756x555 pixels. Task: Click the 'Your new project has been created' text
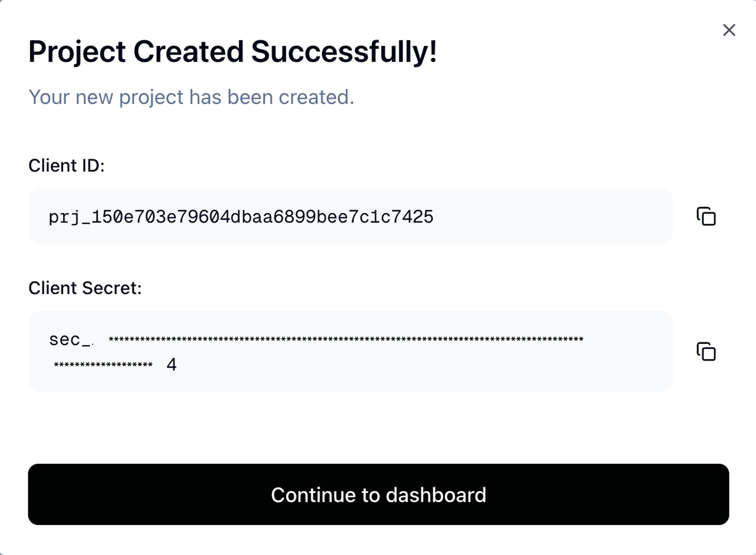click(x=191, y=97)
